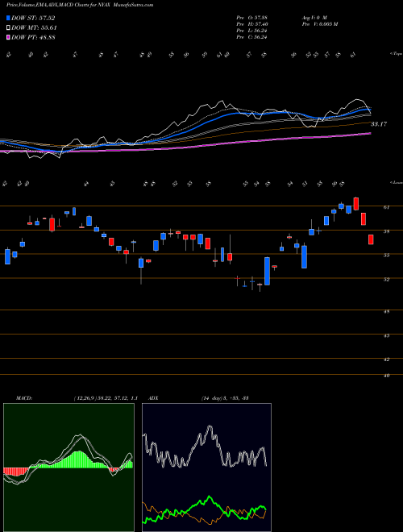Click the white DOW MT legend swatch
The image size is (403, 532).
pos(8,28)
